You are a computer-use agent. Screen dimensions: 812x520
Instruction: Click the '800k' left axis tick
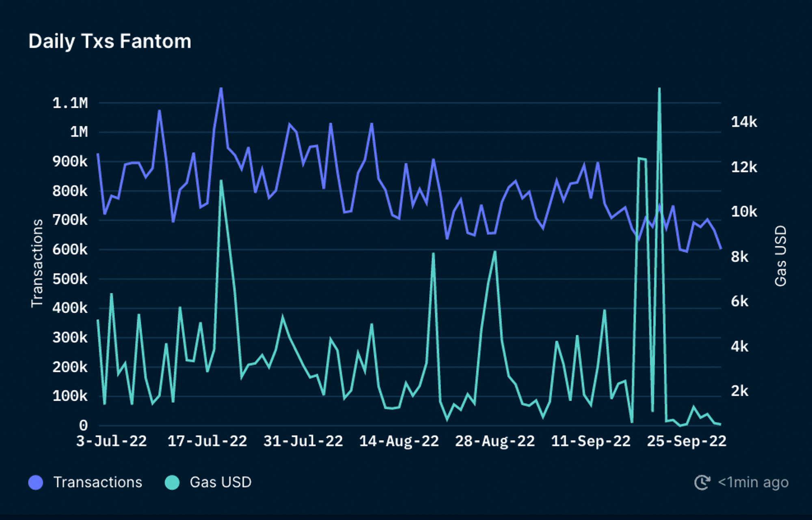coord(70,191)
